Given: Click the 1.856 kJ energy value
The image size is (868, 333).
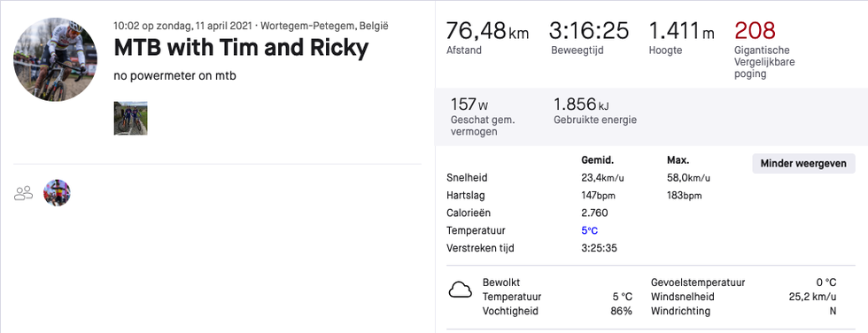Looking at the screenshot, I should 581,104.
